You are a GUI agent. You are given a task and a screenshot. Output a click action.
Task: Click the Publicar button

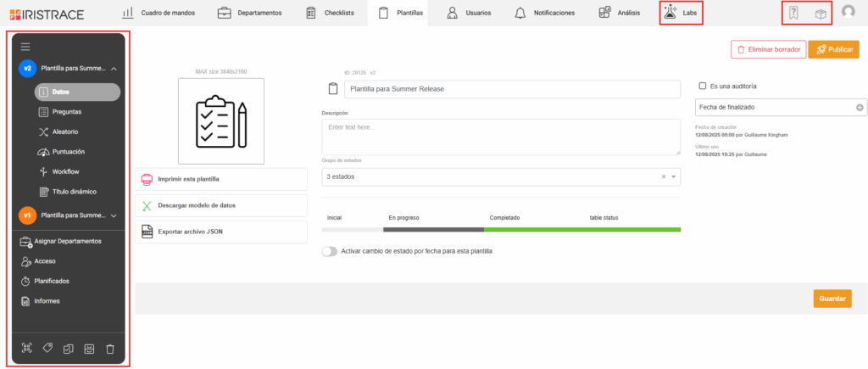[833, 50]
